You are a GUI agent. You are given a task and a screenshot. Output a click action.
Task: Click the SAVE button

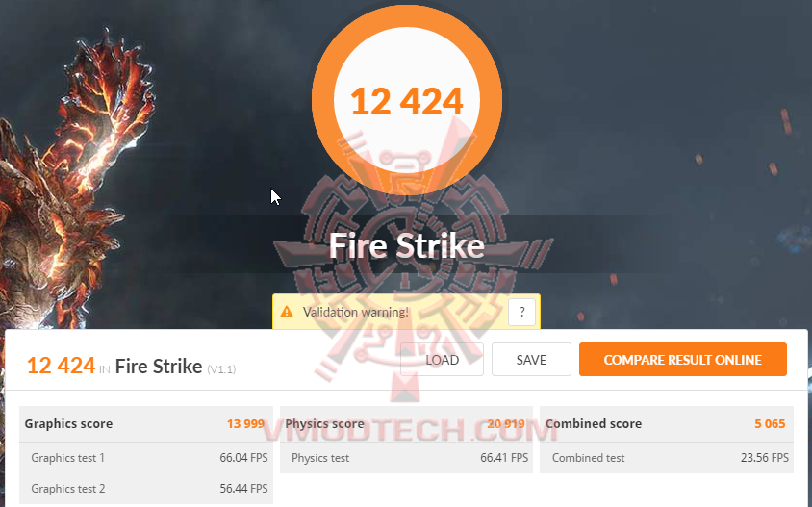(531, 360)
